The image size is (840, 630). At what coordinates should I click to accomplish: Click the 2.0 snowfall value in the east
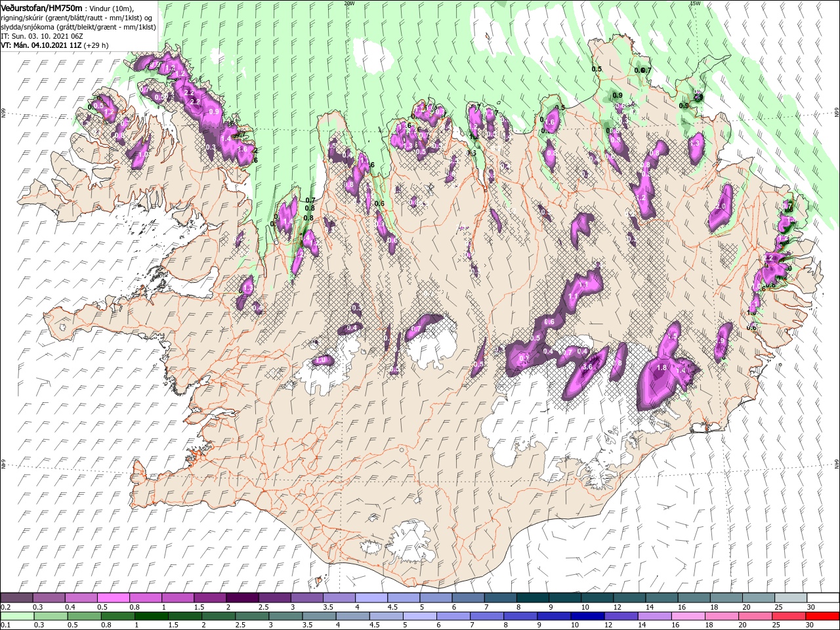pos(721,206)
